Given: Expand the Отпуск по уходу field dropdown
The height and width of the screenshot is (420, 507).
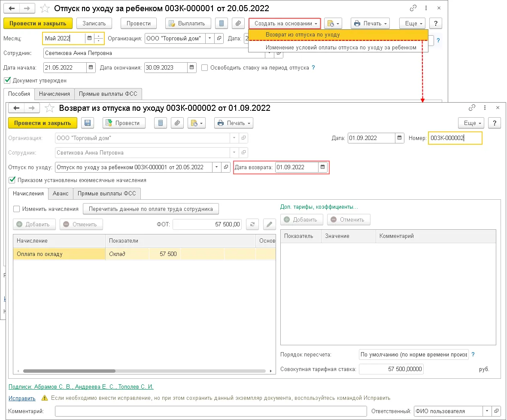Looking at the screenshot, I should (x=217, y=167).
